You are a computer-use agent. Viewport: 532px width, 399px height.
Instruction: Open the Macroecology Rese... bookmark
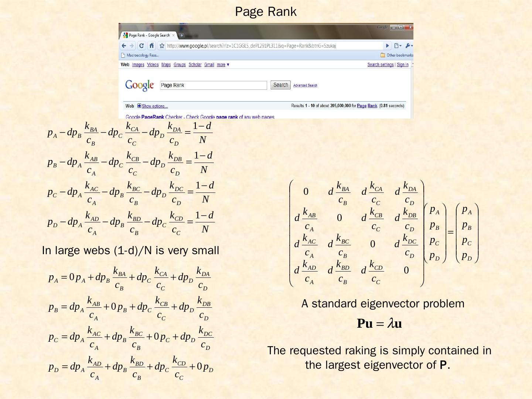(140, 55)
